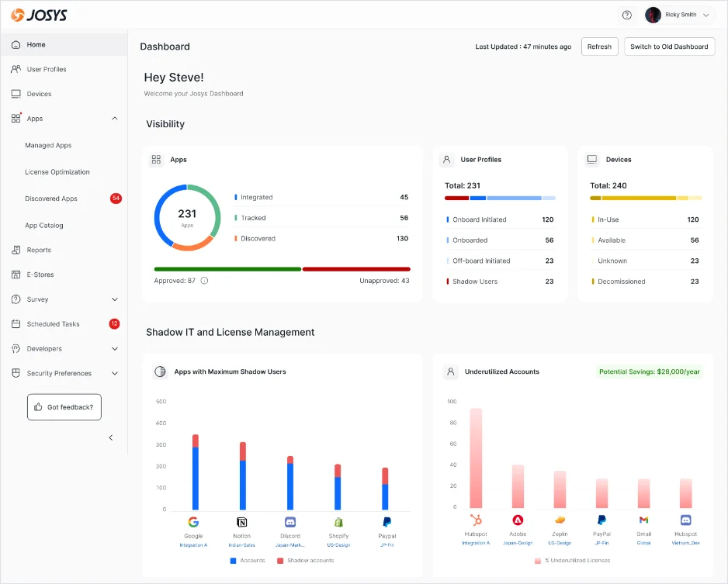728x584 pixels.
Task: Click the Onboard Initiated 120 row
Action: [x=500, y=219]
